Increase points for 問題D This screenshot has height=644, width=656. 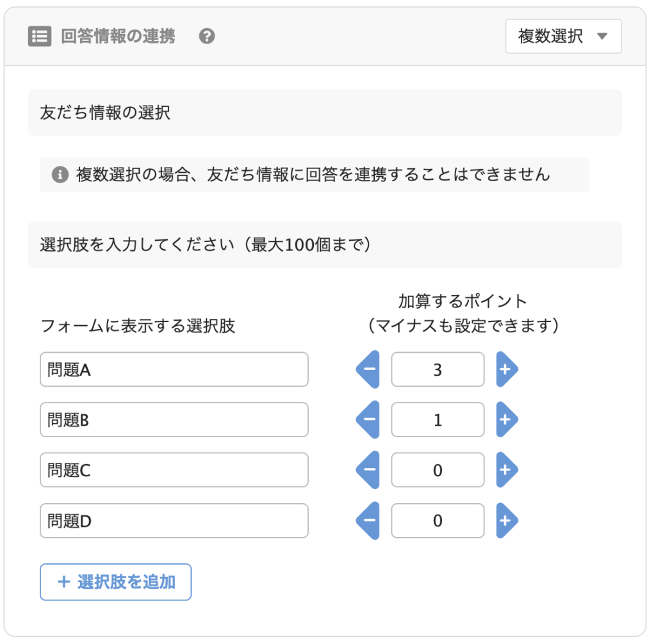point(507,520)
